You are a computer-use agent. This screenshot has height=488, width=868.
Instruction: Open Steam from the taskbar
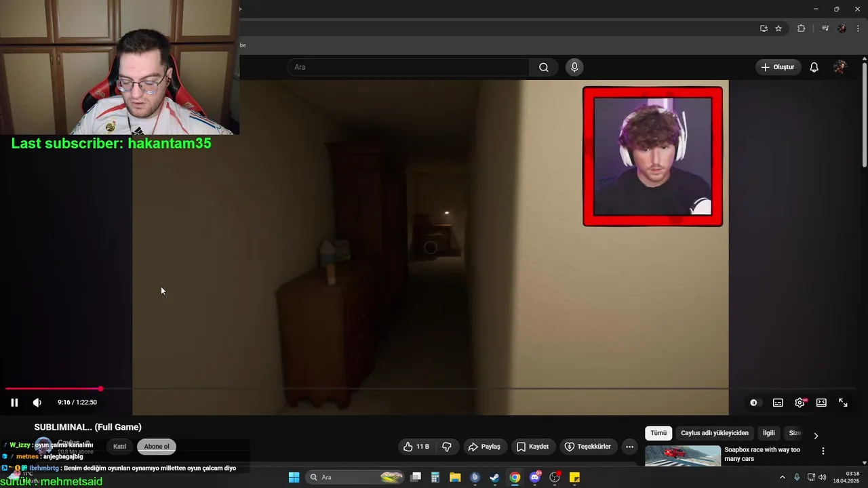(x=494, y=477)
